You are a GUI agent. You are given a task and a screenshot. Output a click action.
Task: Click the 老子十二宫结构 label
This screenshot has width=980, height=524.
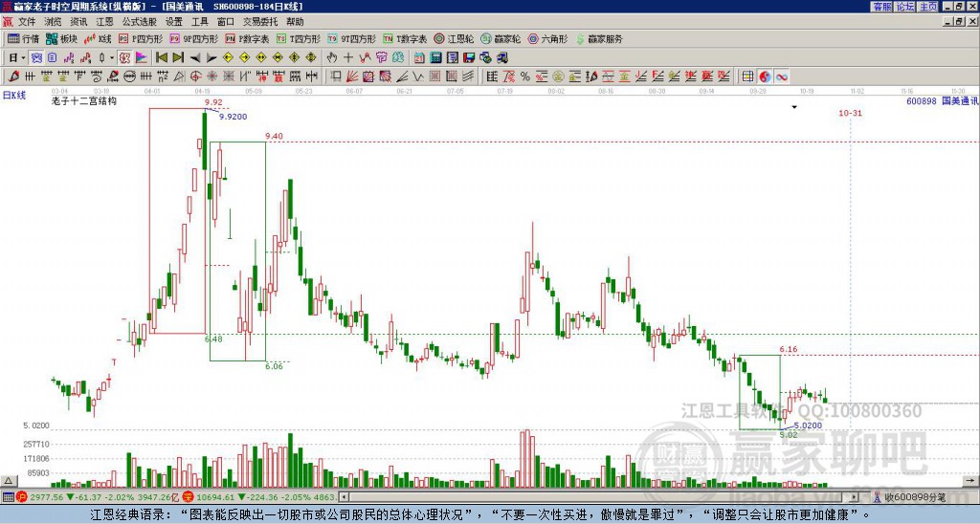coord(84,100)
